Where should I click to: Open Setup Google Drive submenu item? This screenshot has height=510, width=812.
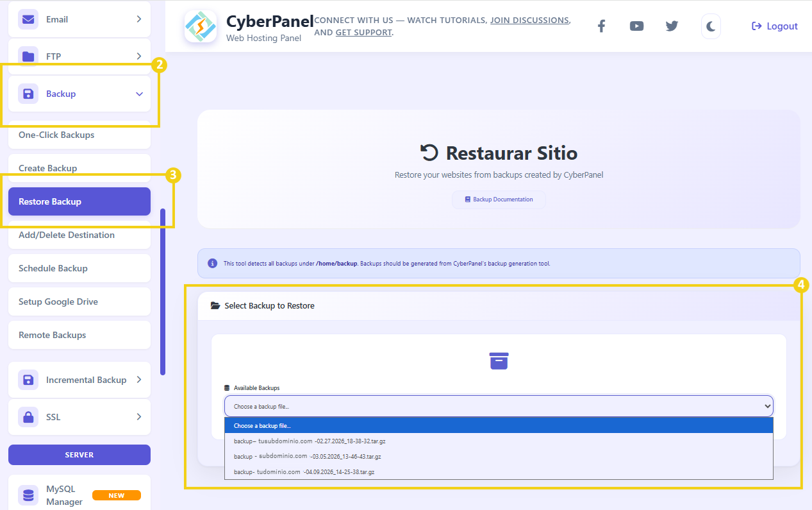pos(79,302)
